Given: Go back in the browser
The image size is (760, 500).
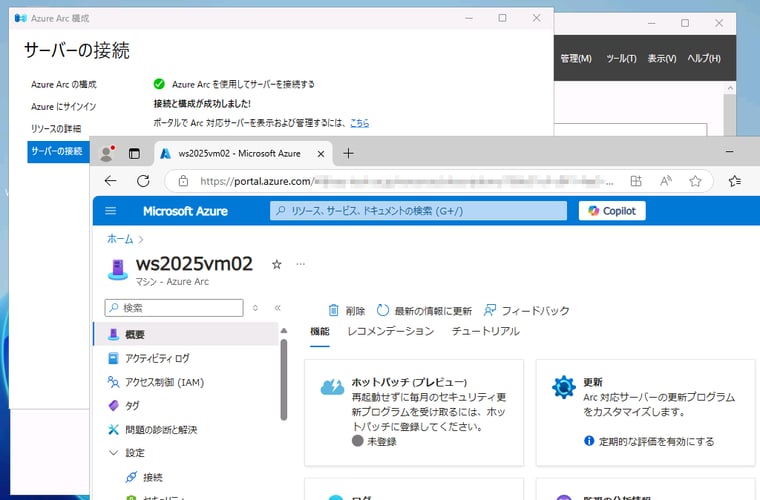Looking at the screenshot, I should [x=111, y=181].
